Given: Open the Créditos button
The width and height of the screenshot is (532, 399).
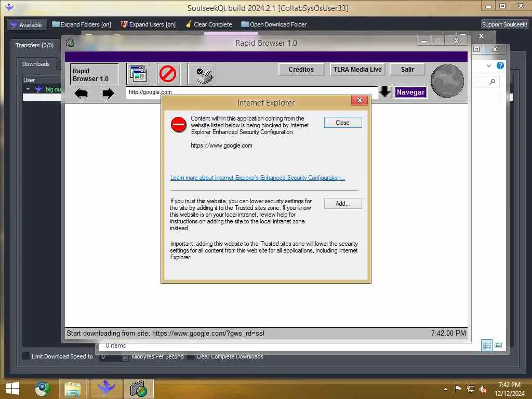Looking at the screenshot, I should 301,69.
